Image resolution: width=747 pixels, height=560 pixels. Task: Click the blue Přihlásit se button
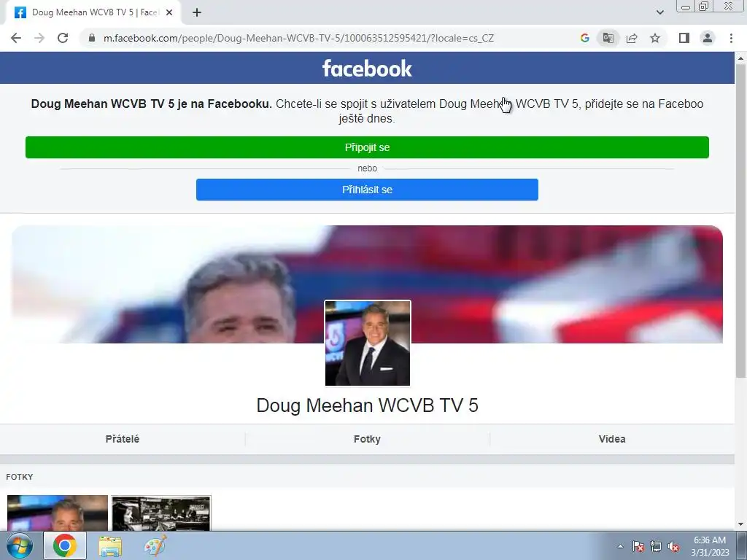367,190
